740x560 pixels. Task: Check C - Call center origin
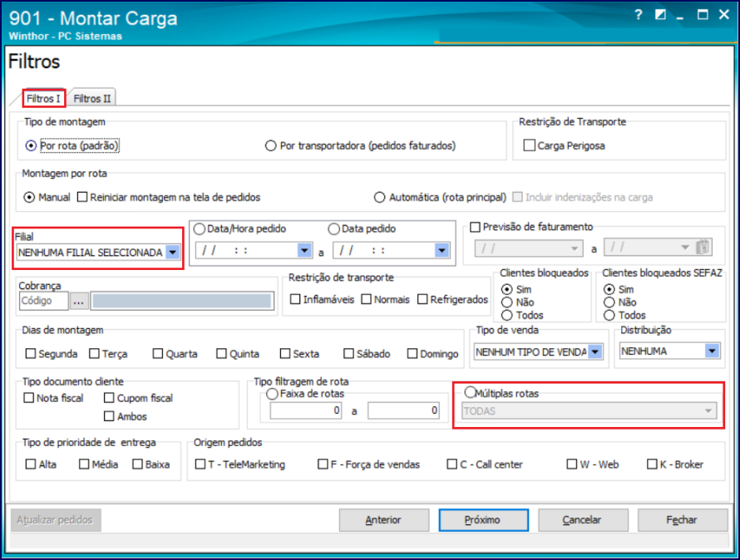click(452, 464)
